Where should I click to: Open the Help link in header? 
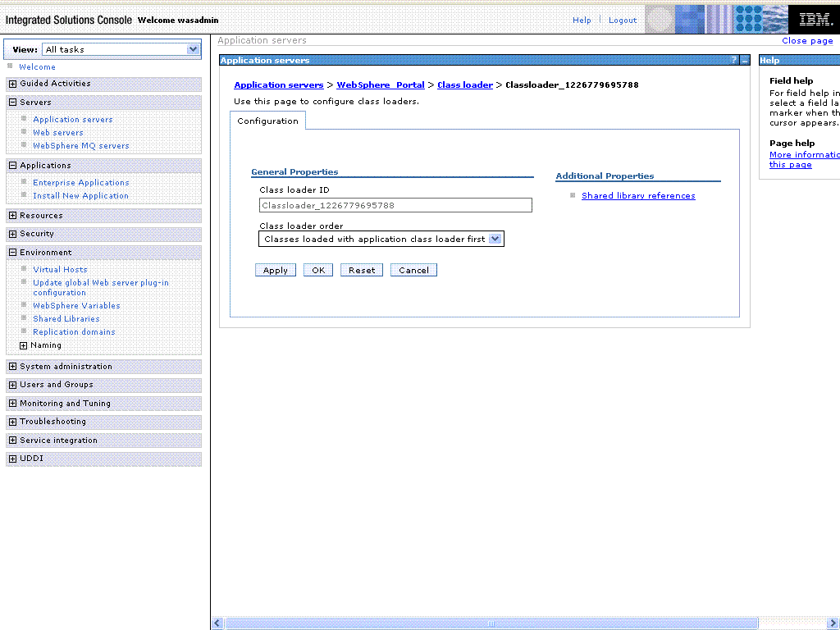(582, 20)
